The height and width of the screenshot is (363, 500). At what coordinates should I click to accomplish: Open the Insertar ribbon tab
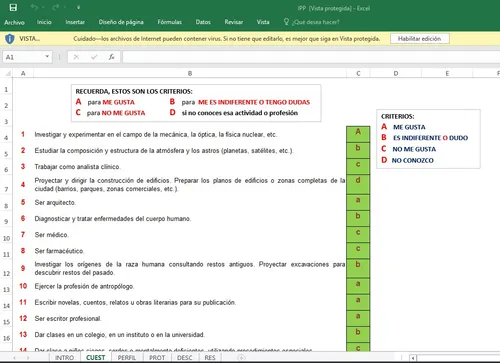pyautogui.click(x=75, y=22)
